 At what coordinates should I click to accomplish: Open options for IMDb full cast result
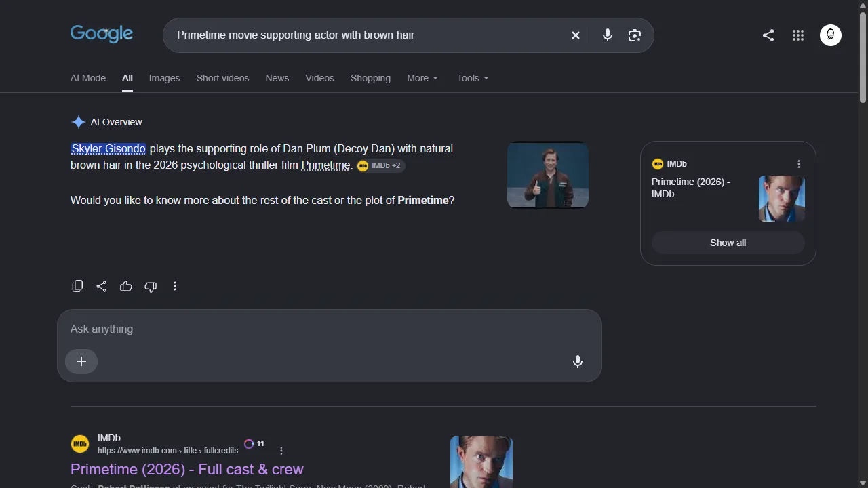pos(281,451)
